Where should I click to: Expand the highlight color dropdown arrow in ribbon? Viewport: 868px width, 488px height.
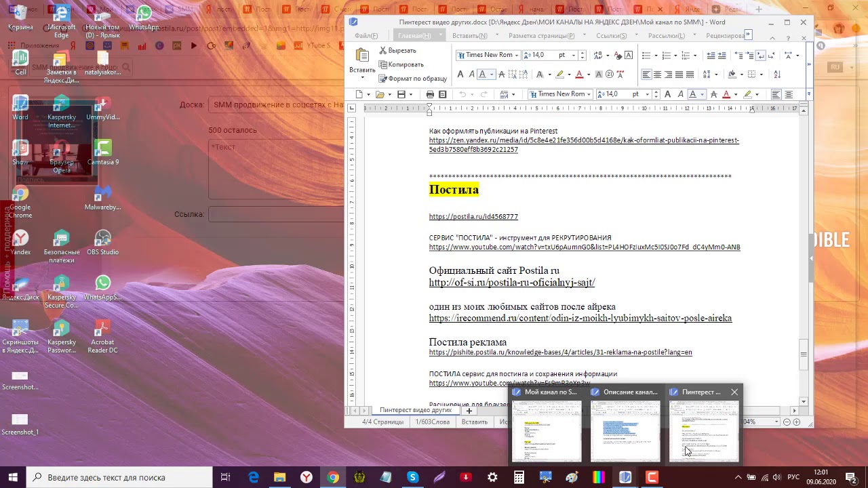coord(568,75)
